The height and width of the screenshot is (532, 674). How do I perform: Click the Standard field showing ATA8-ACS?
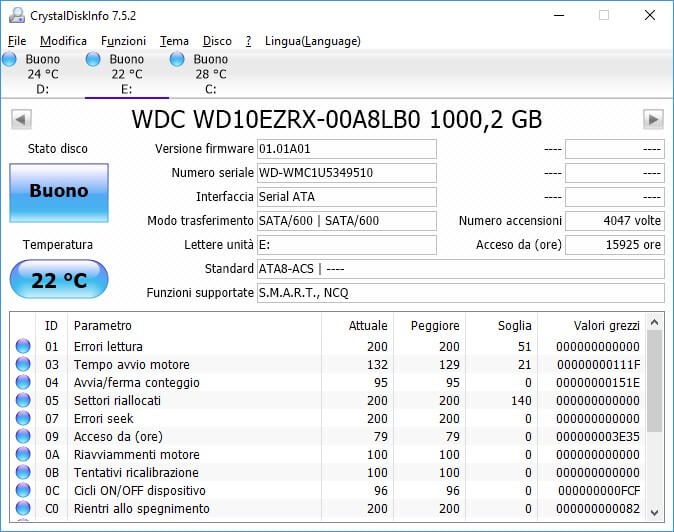[461, 269]
